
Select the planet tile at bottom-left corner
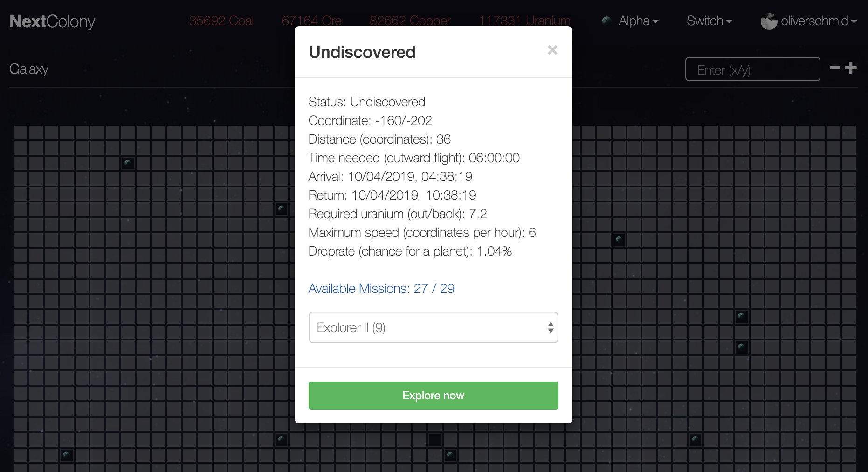pyautogui.click(x=67, y=455)
